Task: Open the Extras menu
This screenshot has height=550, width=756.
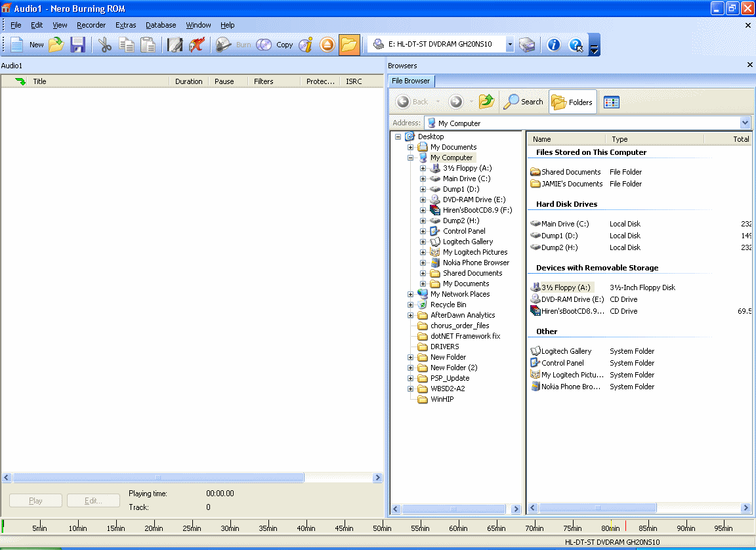Action: click(126, 25)
